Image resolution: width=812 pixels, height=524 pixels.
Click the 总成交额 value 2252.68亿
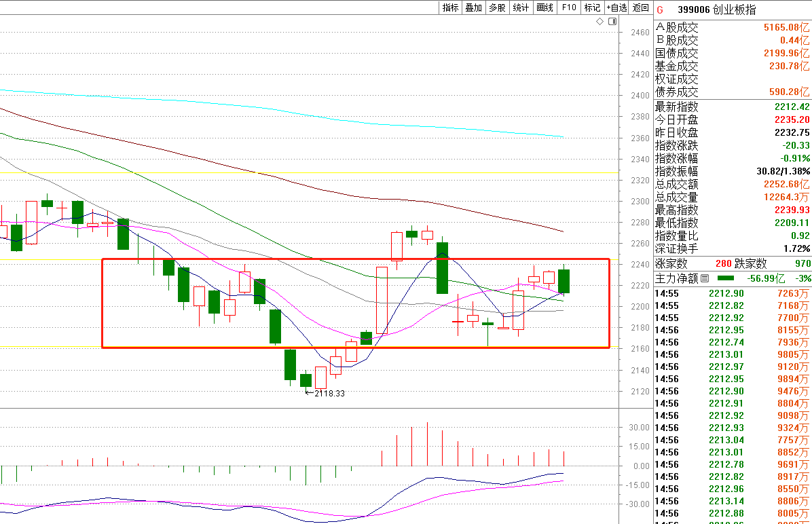click(787, 185)
